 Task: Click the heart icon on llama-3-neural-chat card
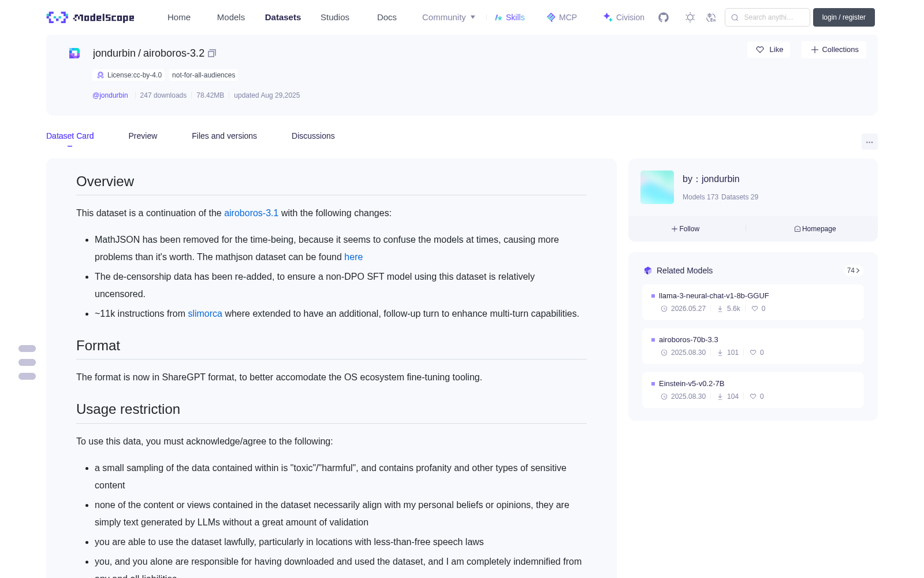754,309
